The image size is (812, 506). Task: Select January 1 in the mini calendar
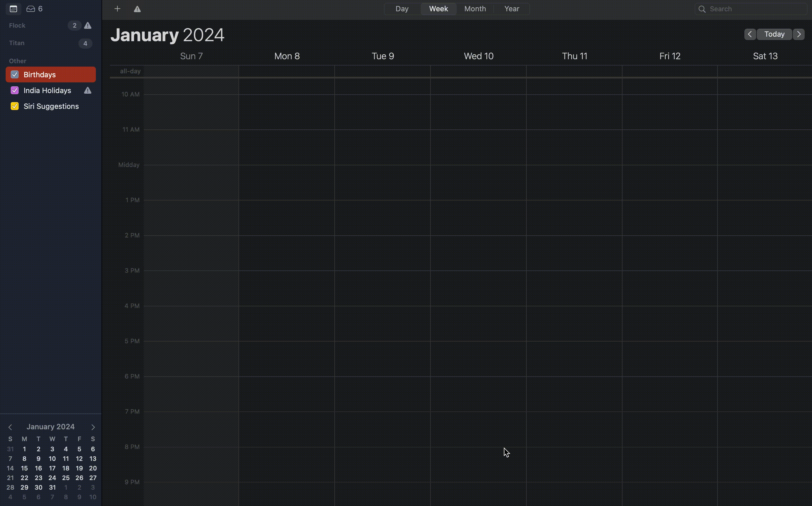[25, 449]
